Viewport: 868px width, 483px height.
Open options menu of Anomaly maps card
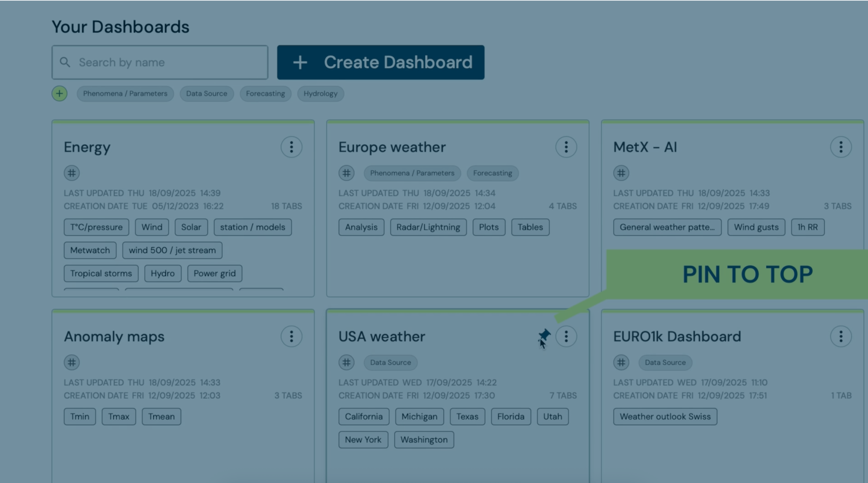coord(291,336)
